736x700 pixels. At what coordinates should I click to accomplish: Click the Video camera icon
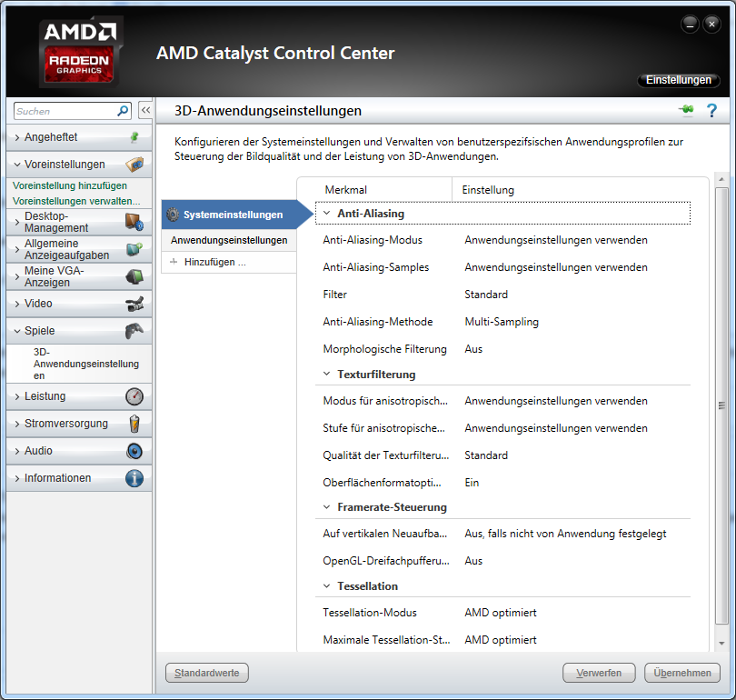click(134, 304)
